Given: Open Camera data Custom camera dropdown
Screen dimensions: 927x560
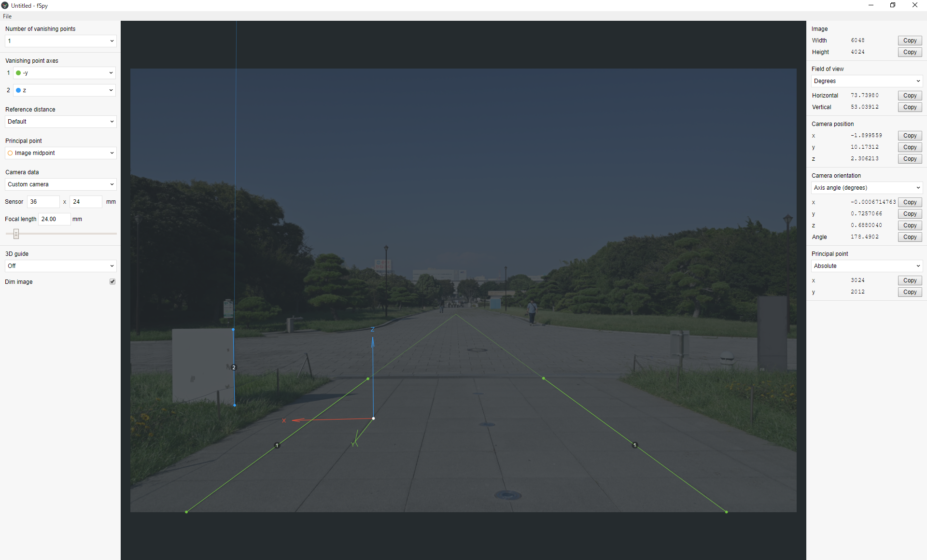Looking at the screenshot, I should click(60, 184).
